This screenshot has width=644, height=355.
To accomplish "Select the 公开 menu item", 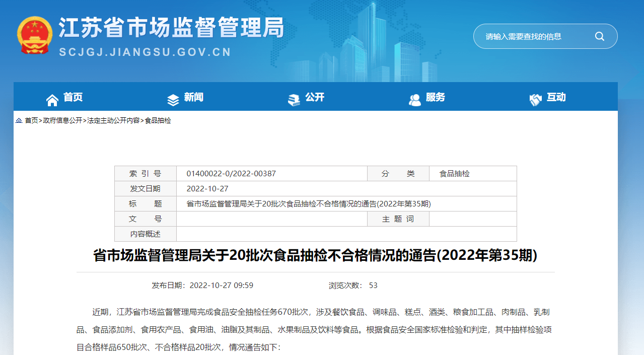I will pyautogui.click(x=315, y=97).
